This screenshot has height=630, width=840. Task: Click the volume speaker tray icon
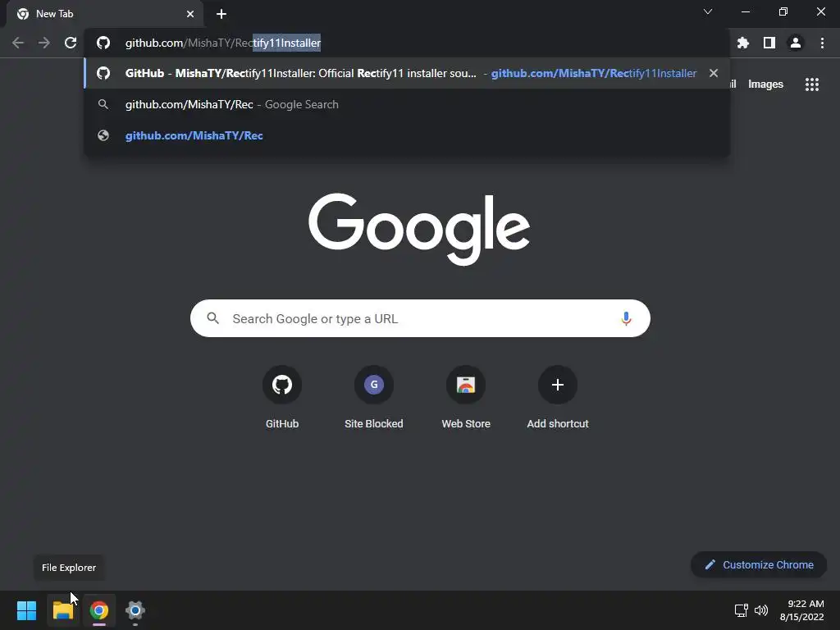pos(760,610)
